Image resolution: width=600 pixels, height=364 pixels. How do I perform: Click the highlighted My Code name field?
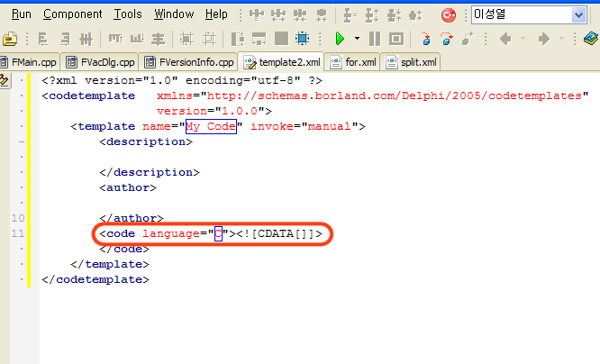tap(210, 126)
